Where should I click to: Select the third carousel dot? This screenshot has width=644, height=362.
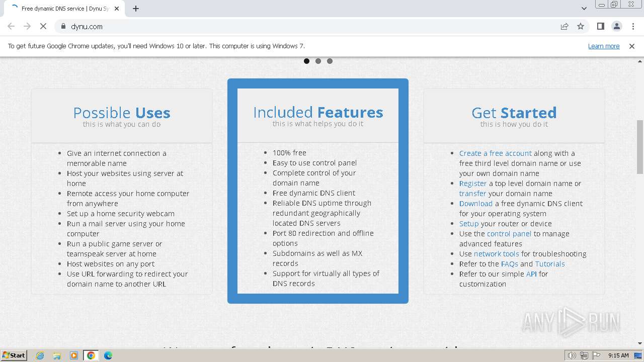coord(330,61)
